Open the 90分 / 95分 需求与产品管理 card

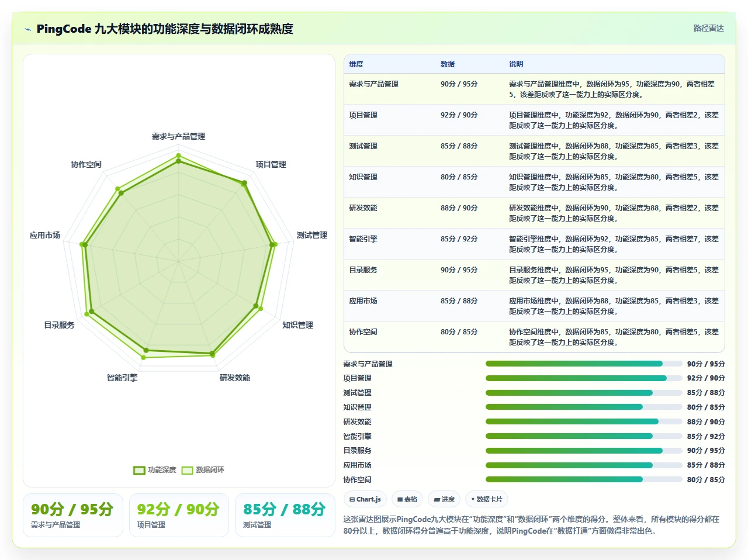(73, 515)
